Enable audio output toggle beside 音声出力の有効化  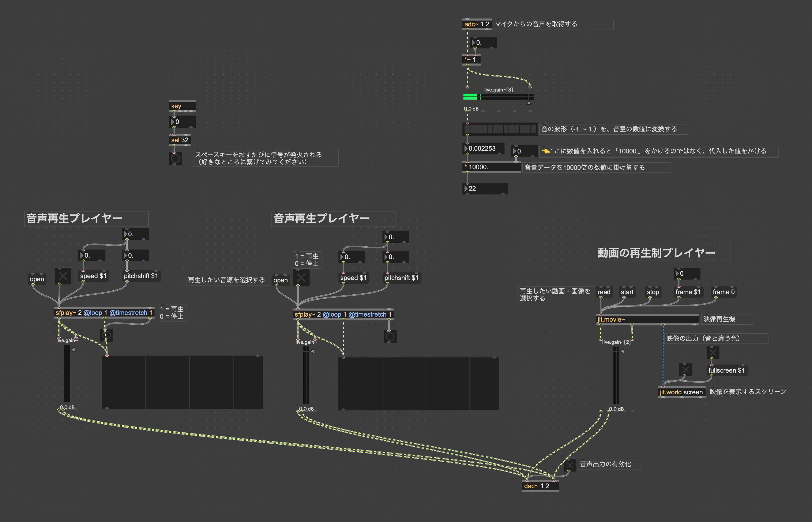coord(570,465)
